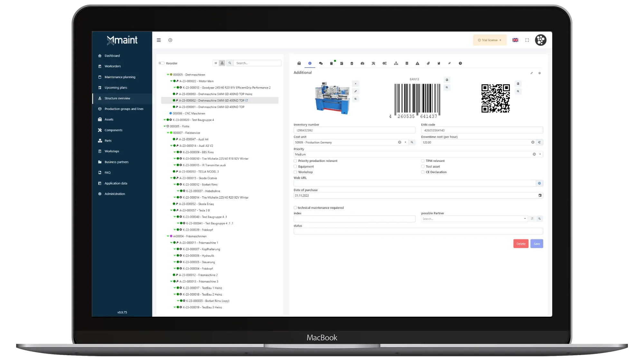Open the clock history tab
This screenshot has height=364, width=644.
pyautogui.click(x=460, y=63)
